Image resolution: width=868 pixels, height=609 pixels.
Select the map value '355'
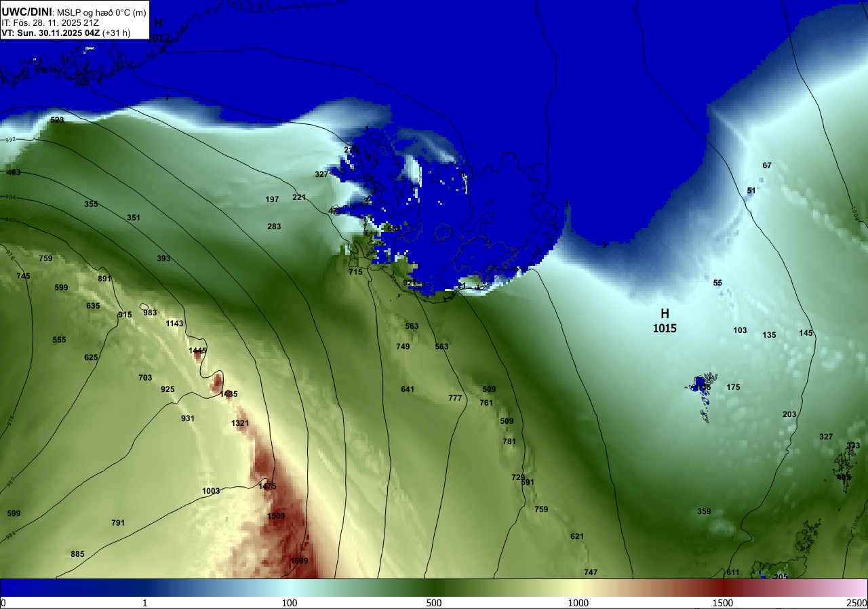(x=91, y=204)
